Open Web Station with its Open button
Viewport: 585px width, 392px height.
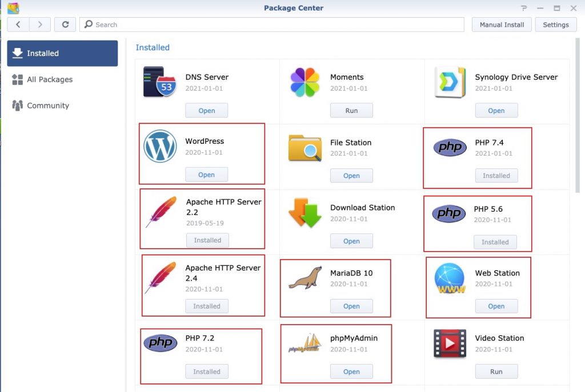click(x=496, y=306)
